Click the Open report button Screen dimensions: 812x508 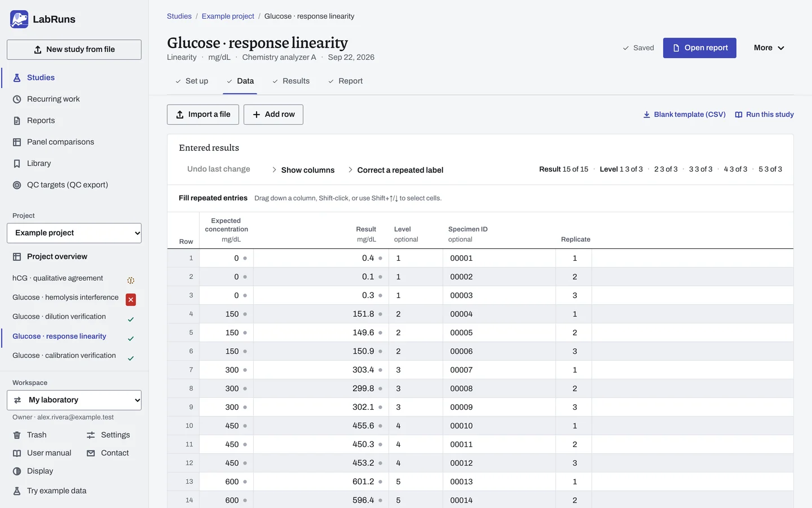(700, 48)
